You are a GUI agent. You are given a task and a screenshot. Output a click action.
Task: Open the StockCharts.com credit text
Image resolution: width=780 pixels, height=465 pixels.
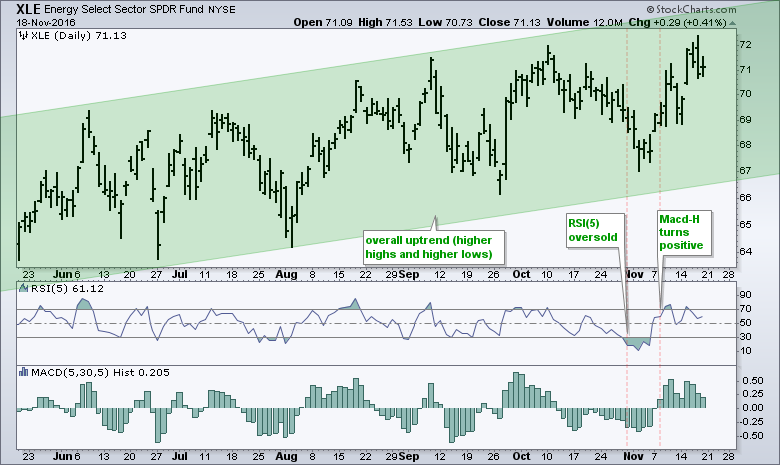pos(695,9)
